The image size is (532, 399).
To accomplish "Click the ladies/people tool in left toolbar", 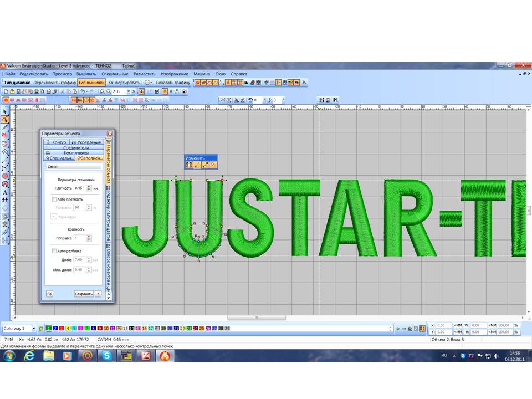I will pyautogui.click(x=5, y=200).
